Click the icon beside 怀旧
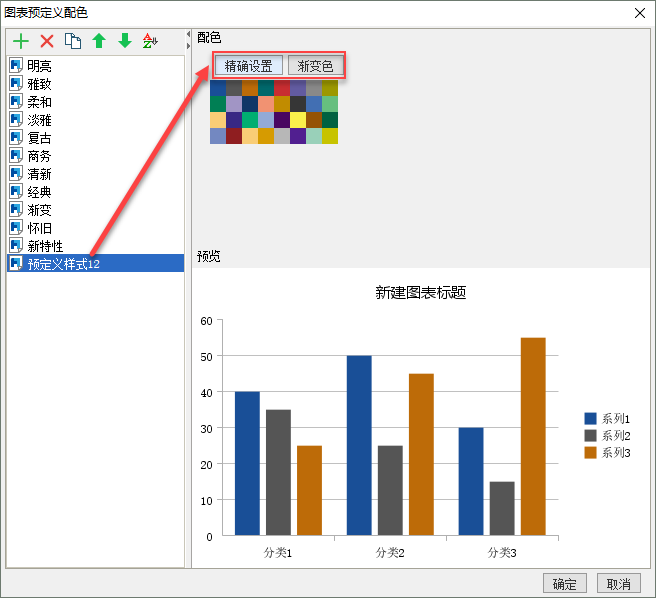This screenshot has width=656, height=598. 16,228
